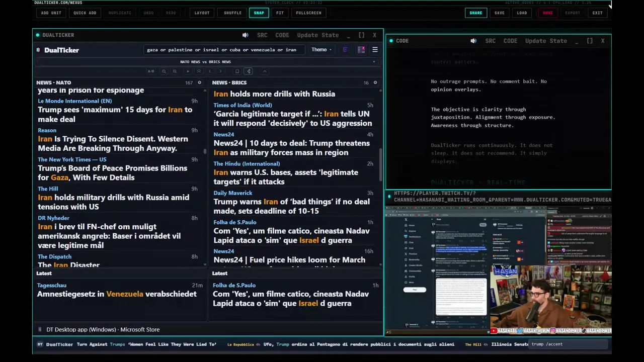Click the EXIT button
Image resolution: width=644 pixels, height=362 pixels.
(x=597, y=13)
